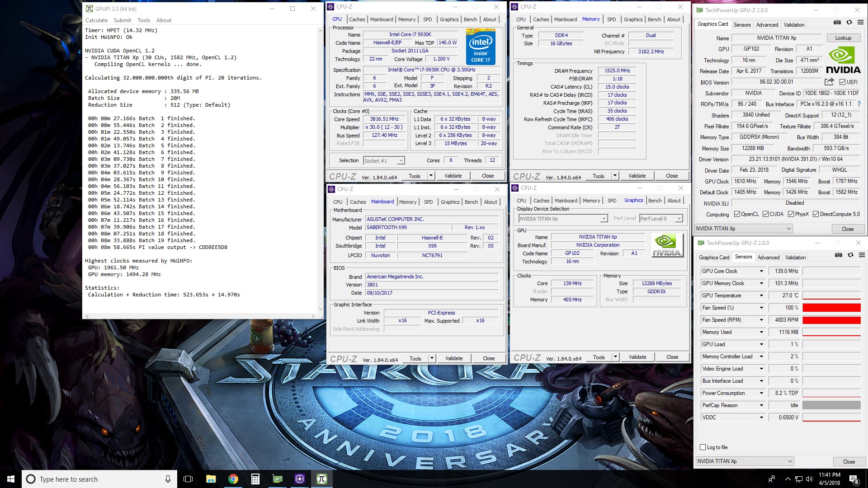
Task: Switch to Validation tab in lower GPU-Z
Action: click(795, 258)
